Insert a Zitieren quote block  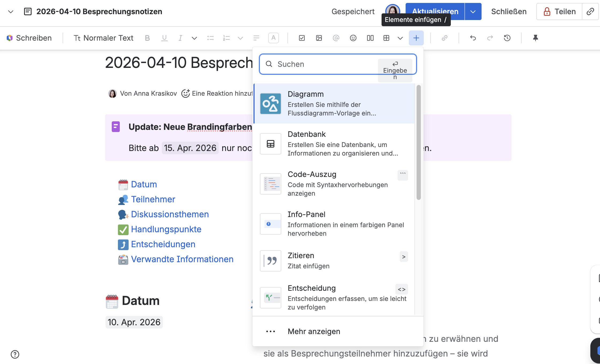point(334,261)
